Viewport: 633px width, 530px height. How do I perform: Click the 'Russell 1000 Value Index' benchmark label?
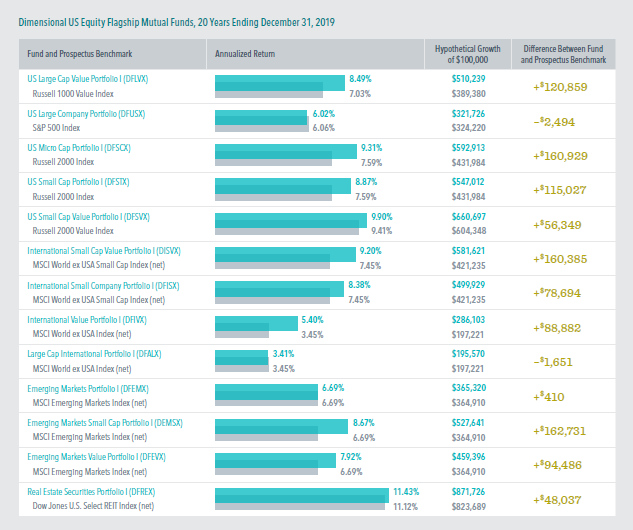tap(73, 94)
